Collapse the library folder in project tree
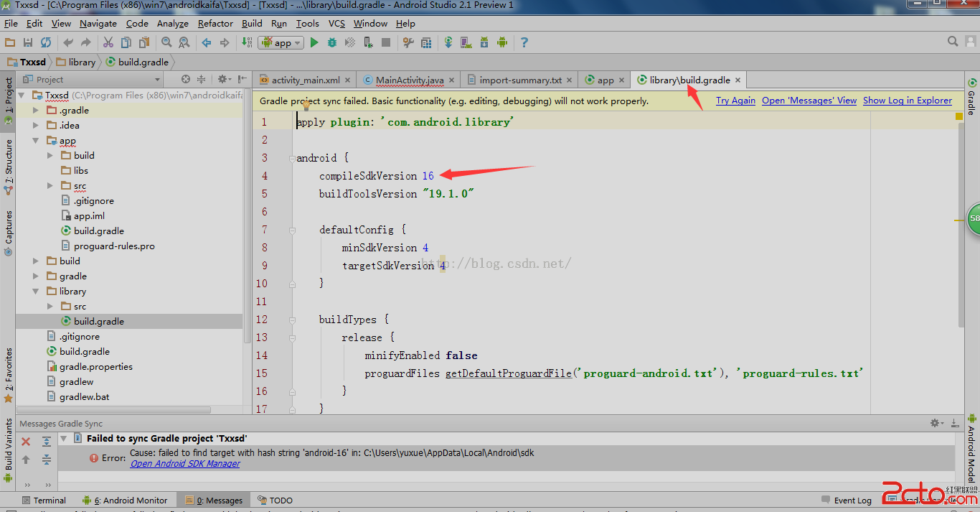 36,292
